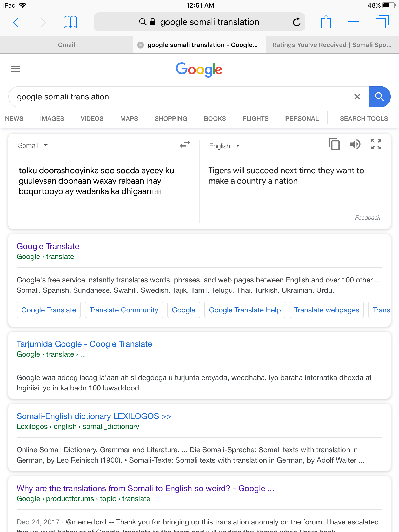Expand translation to fullscreen view
399x532 pixels.
pyautogui.click(x=376, y=144)
